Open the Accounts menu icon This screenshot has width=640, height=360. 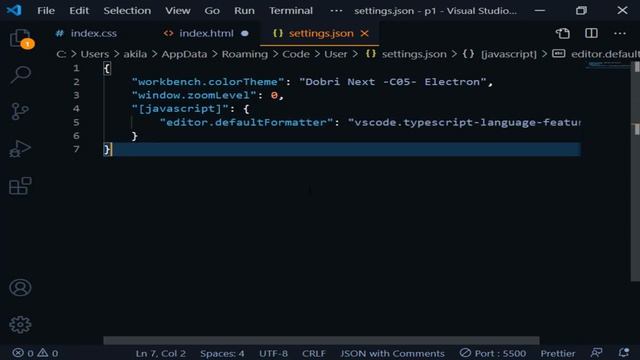pos(20,288)
